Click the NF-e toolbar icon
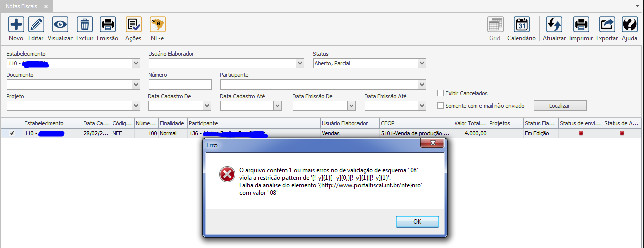Image resolution: width=644 pixels, height=248 pixels. coord(158,24)
